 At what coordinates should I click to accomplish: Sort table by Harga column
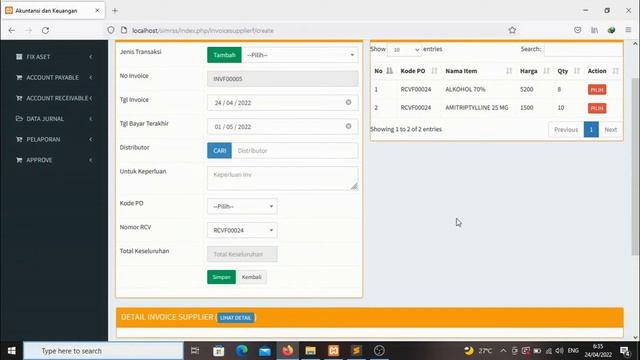534,71
